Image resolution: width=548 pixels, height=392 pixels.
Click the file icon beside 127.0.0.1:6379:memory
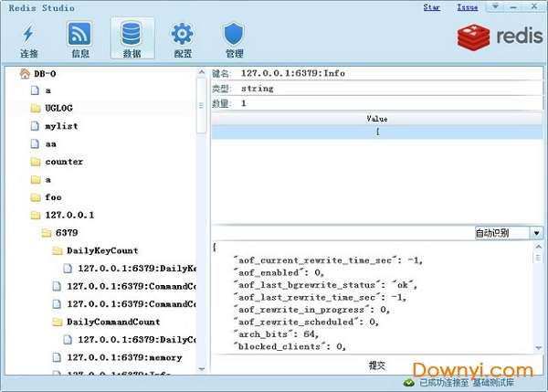click(57, 357)
